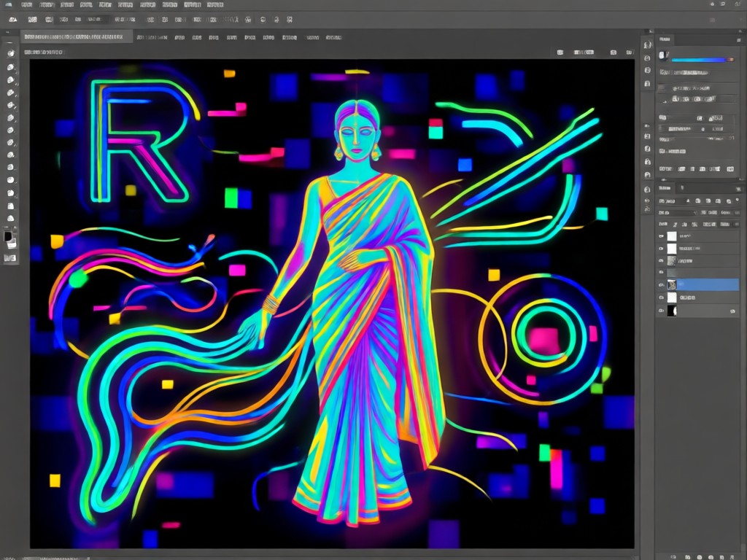Open the blend mode dropdown in layers panel
The width and height of the screenshot is (747, 560).
pyautogui.click(x=677, y=212)
